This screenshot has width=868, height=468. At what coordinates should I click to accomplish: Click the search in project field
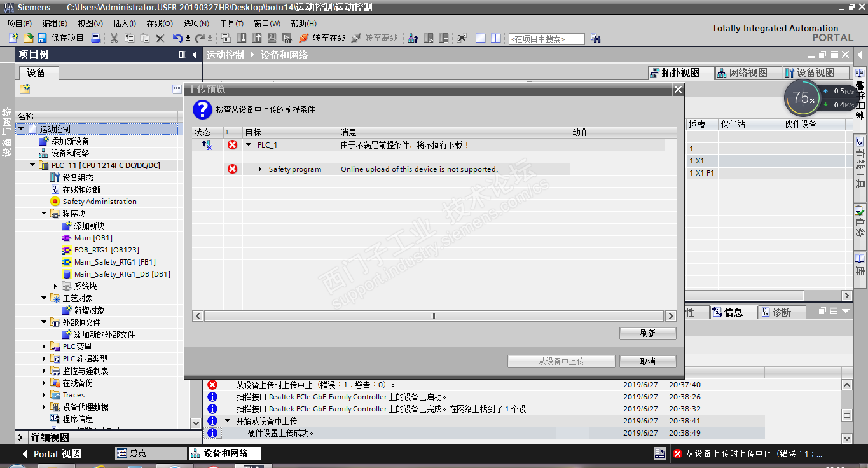pyautogui.click(x=546, y=39)
